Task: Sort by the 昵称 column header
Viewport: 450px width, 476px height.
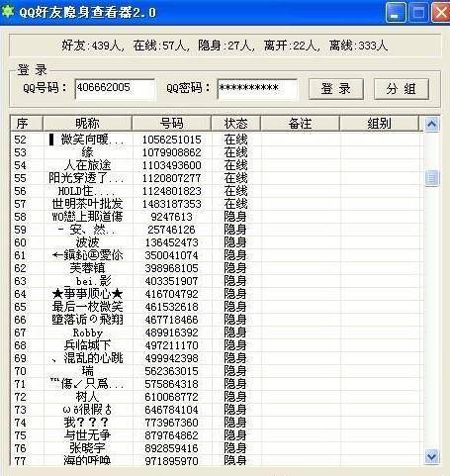Action: (x=87, y=124)
